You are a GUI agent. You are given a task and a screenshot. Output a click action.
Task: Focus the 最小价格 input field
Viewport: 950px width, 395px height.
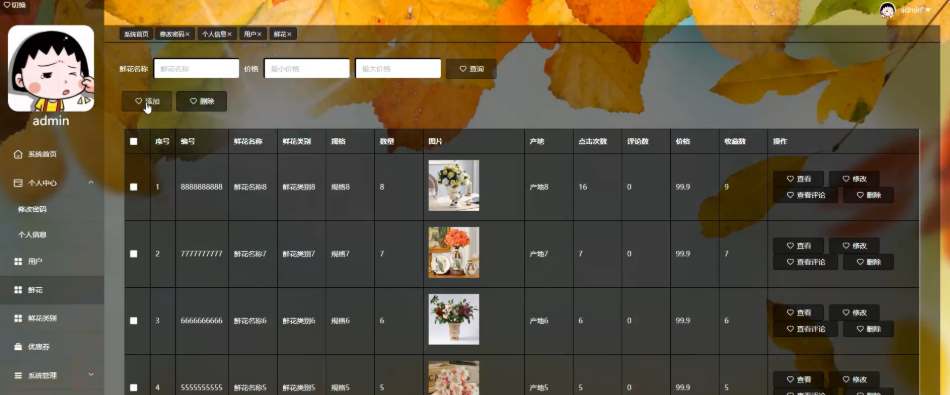point(307,68)
